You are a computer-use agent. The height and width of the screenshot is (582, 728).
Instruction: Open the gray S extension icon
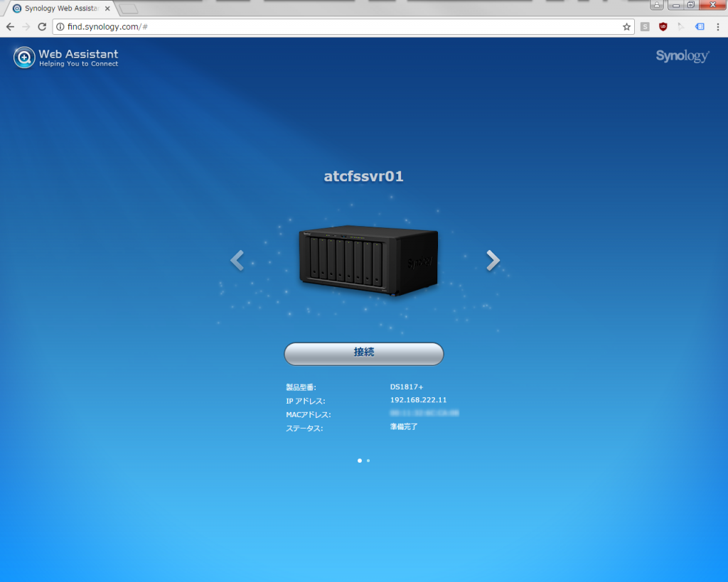[x=645, y=27]
